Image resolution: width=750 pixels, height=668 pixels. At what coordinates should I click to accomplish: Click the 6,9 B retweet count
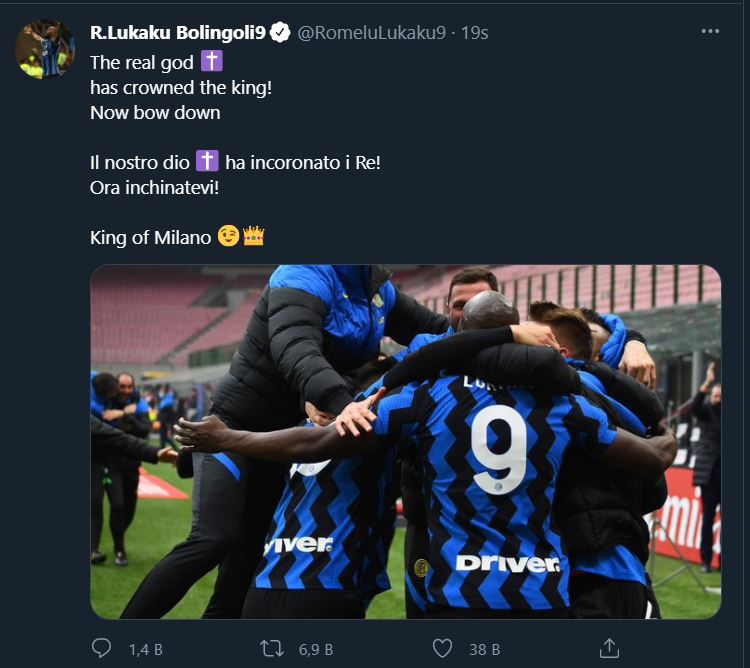316,650
